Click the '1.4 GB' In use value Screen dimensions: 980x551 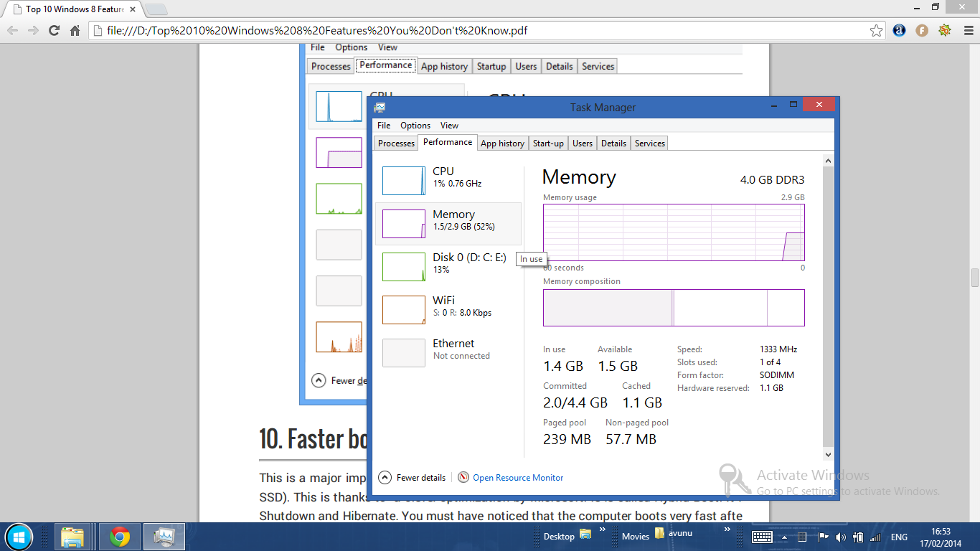[x=563, y=366]
